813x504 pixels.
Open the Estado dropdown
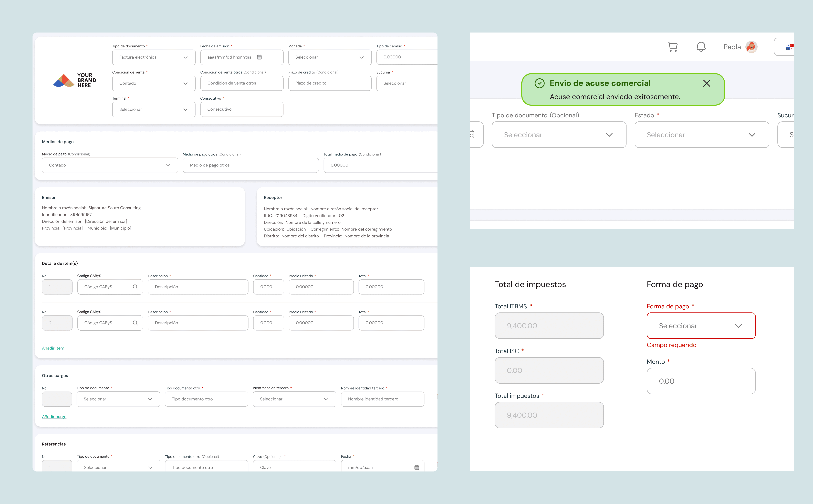[x=702, y=135]
